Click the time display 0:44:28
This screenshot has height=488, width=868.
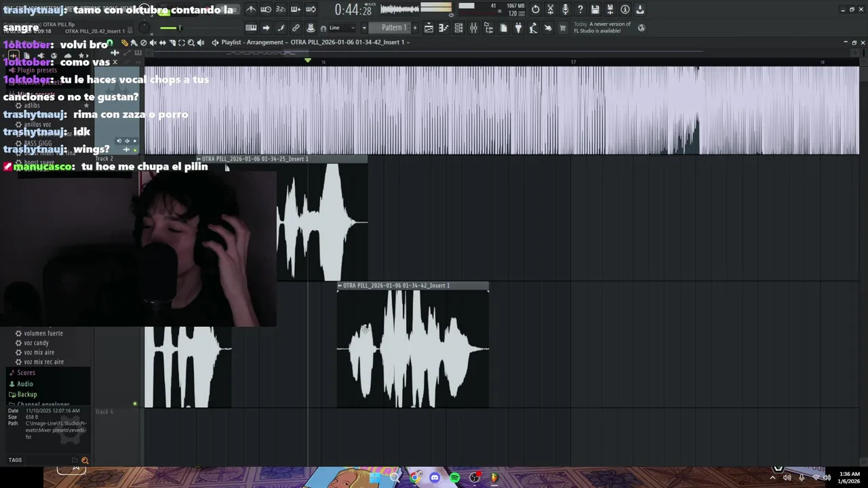tap(353, 9)
